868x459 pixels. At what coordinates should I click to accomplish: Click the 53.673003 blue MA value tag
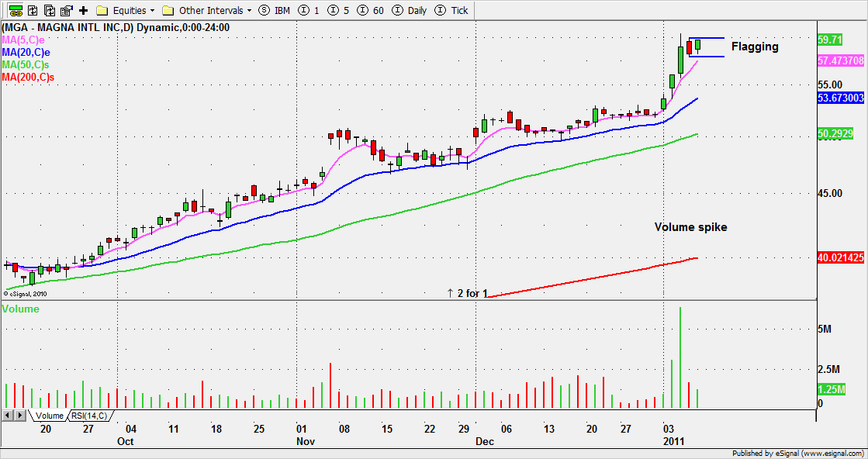coord(842,98)
